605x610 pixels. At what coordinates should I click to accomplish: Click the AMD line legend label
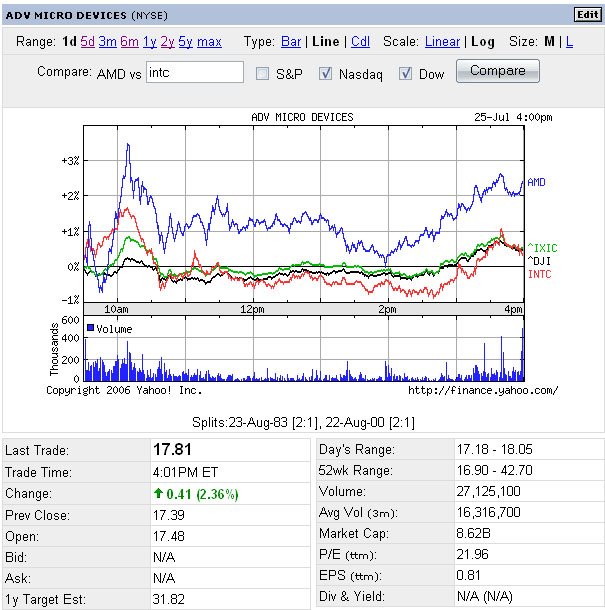pyautogui.click(x=536, y=182)
